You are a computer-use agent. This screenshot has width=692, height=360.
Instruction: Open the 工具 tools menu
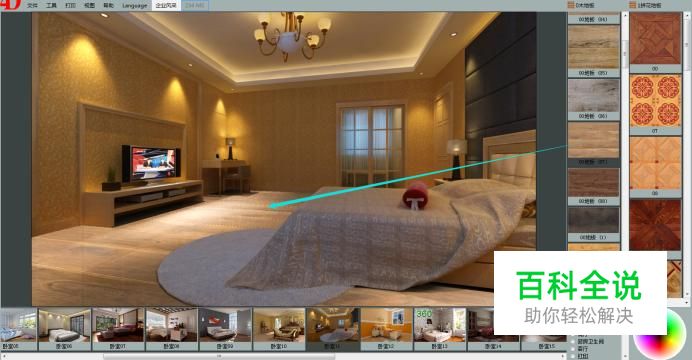pos(52,6)
